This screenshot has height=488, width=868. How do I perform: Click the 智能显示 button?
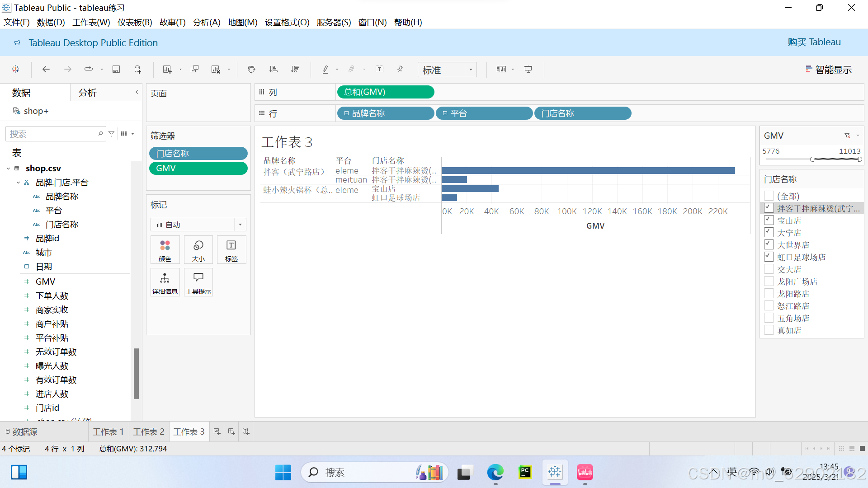point(829,70)
